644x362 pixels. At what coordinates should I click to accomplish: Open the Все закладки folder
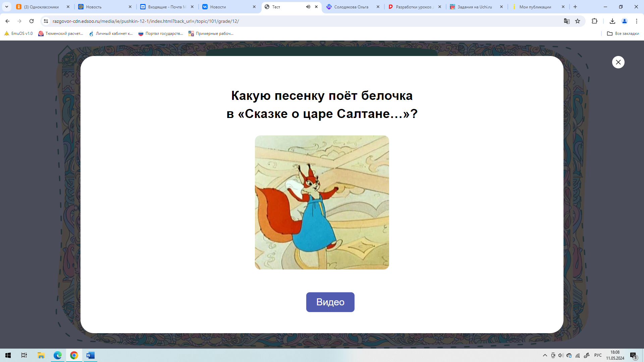(x=623, y=34)
